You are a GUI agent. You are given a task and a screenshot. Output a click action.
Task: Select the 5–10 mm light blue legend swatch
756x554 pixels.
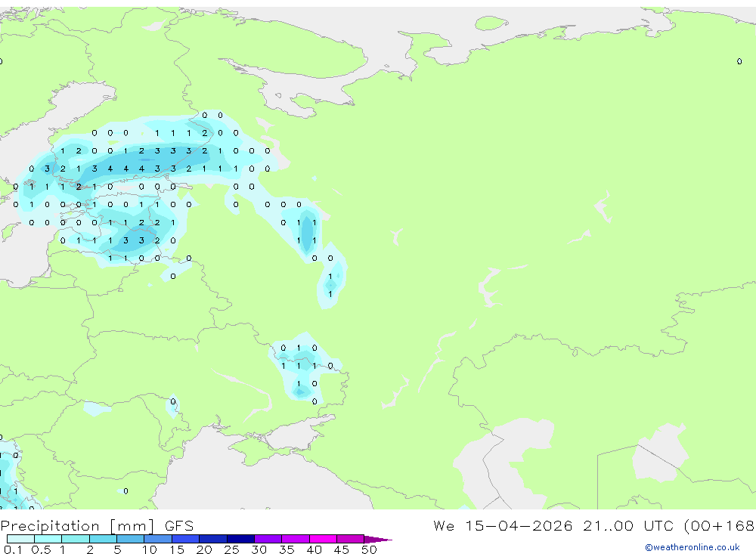130,539
